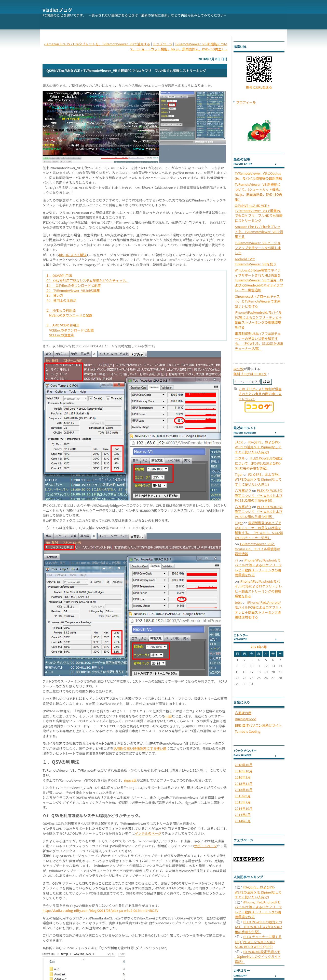Click the 検索 search button
This screenshot has width=327, height=980.
[x=266, y=382]
